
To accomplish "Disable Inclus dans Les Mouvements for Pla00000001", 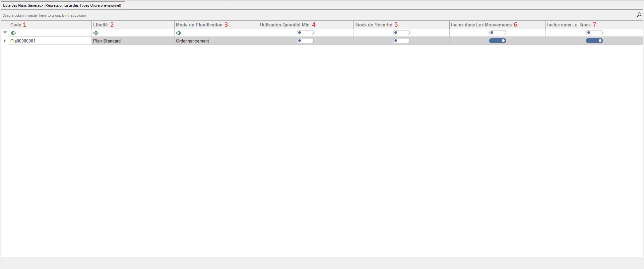I will [497, 41].
